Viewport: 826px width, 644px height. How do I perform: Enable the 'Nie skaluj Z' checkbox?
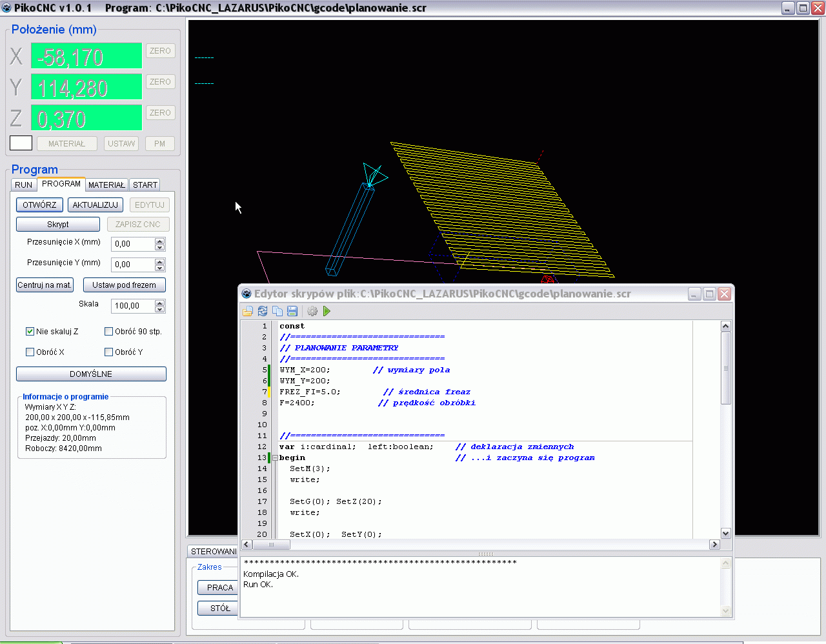[30, 331]
